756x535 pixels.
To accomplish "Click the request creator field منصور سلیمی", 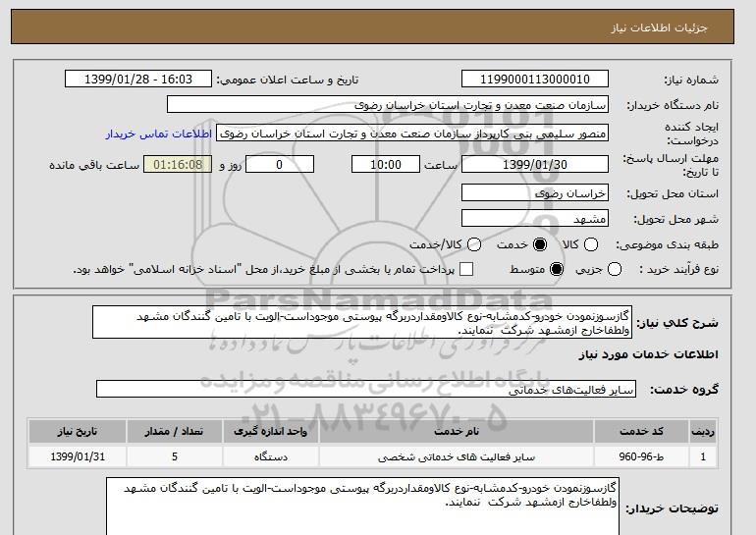I will [412, 134].
